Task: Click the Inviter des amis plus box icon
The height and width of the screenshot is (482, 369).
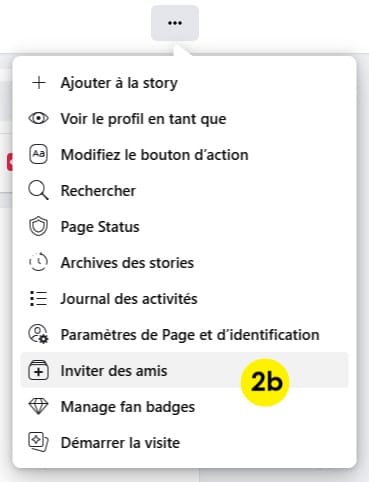Action: coord(38,370)
